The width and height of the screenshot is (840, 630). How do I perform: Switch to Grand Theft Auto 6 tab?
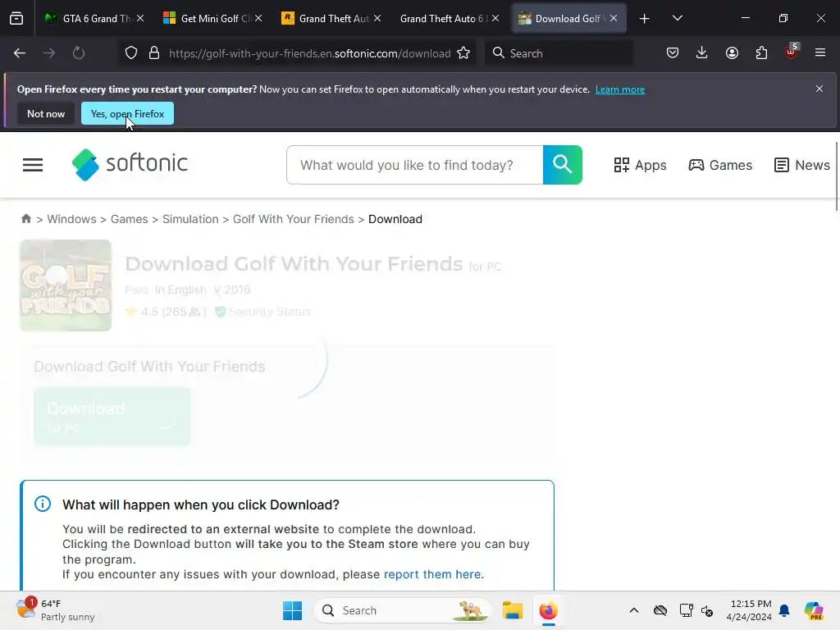click(449, 19)
